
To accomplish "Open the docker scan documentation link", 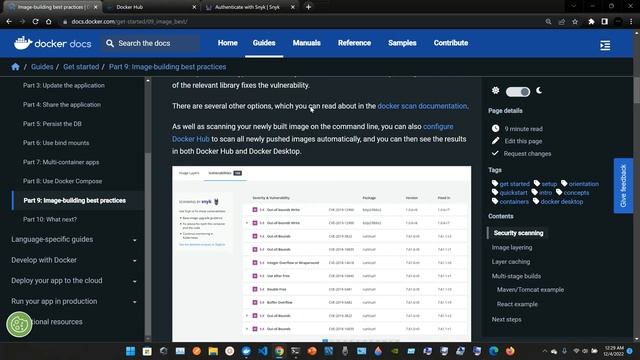I will point(422,106).
